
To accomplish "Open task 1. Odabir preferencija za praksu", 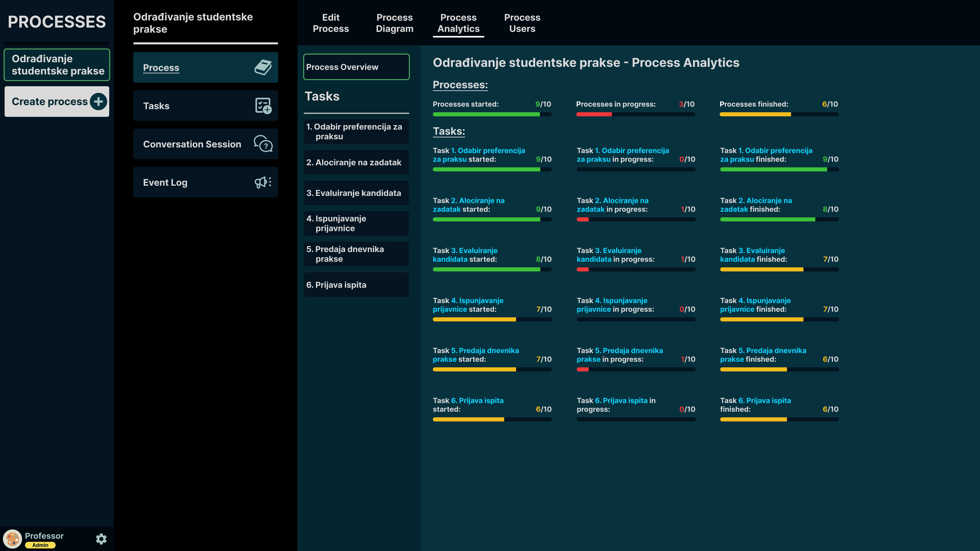I will pyautogui.click(x=356, y=132).
